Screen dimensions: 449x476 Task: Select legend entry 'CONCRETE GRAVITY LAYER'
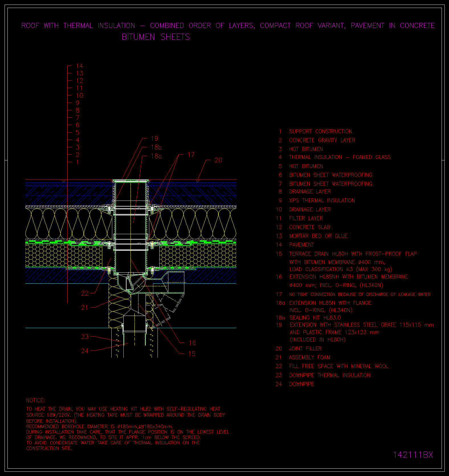click(x=322, y=140)
